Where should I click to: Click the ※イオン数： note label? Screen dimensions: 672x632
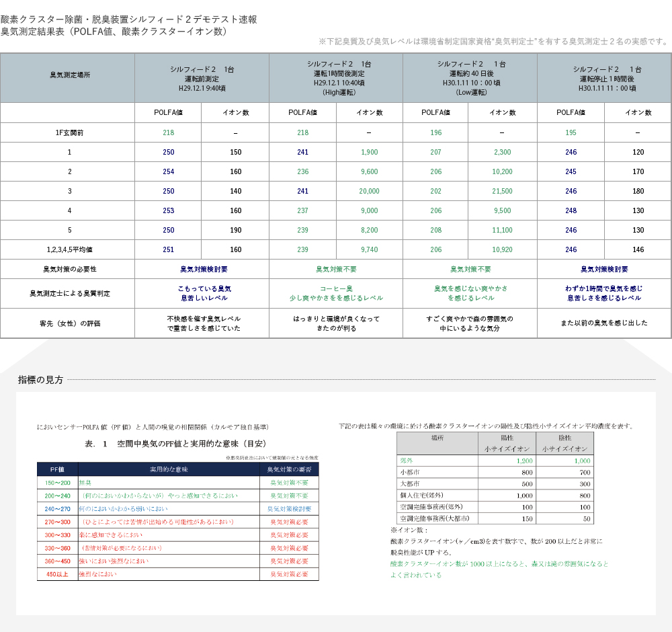click(x=409, y=530)
